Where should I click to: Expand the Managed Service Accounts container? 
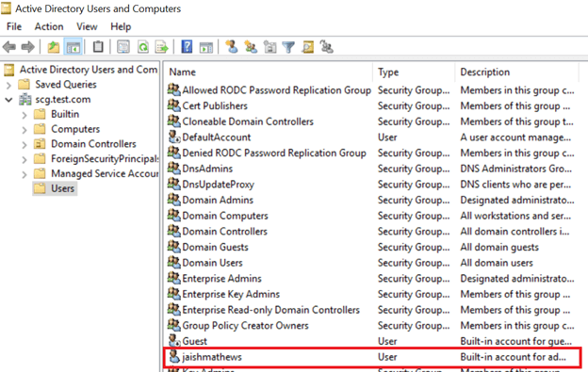pyautogui.click(x=24, y=174)
